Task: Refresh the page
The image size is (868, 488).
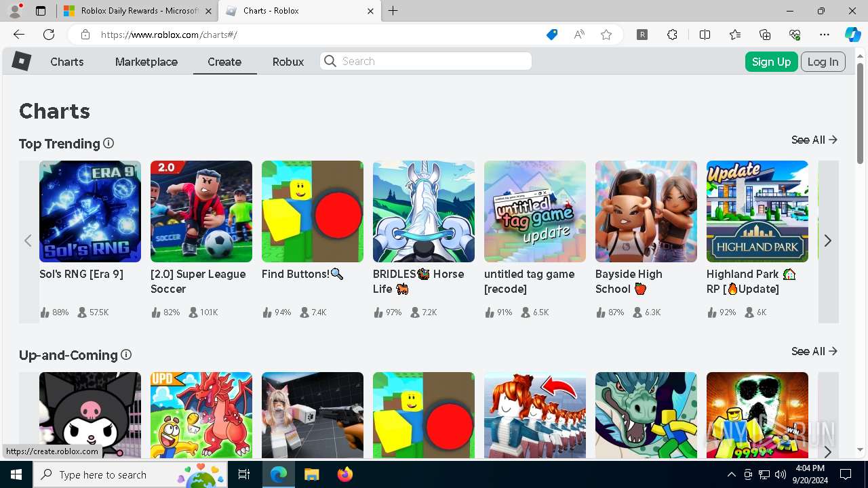Action: (x=49, y=35)
